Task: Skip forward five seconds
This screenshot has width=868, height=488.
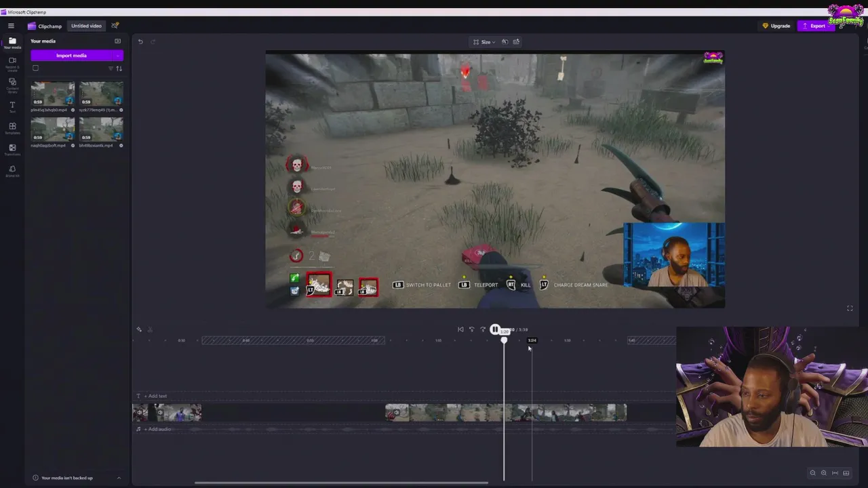Action: point(483,329)
